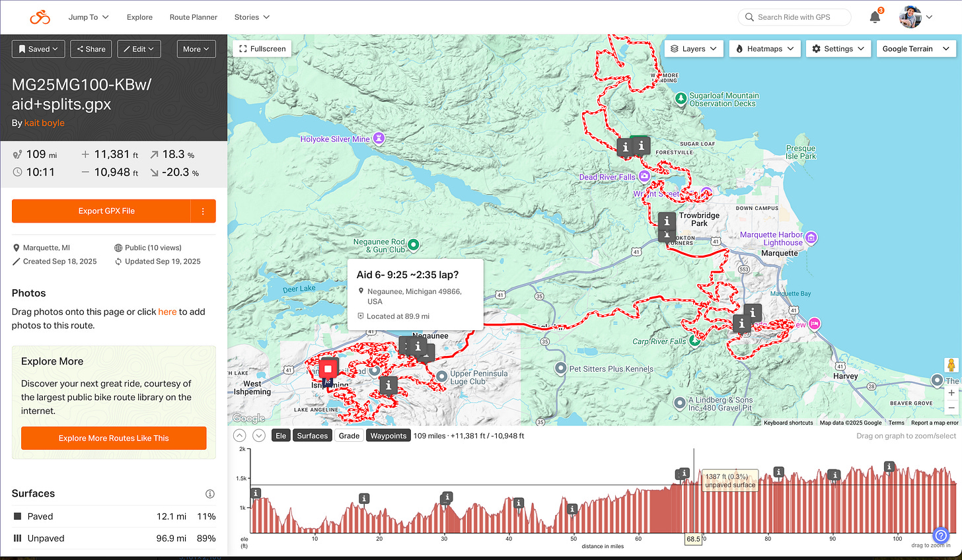Click the elevation graph cursor at 68.5

pos(693,539)
